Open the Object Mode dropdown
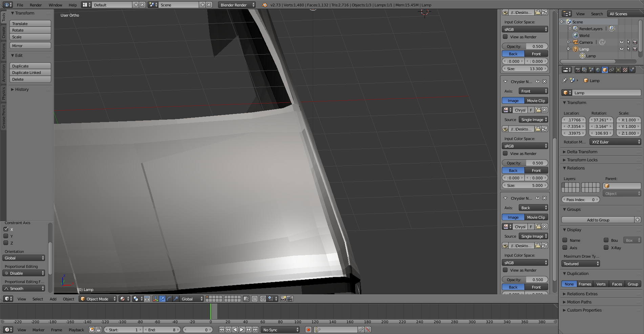 tap(98, 299)
